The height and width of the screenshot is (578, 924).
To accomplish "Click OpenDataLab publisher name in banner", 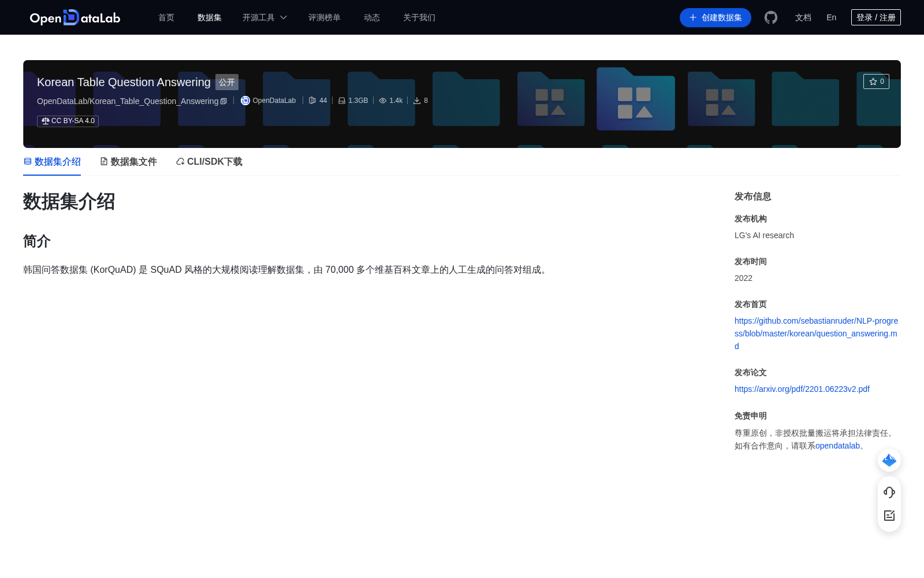I will coord(274,101).
